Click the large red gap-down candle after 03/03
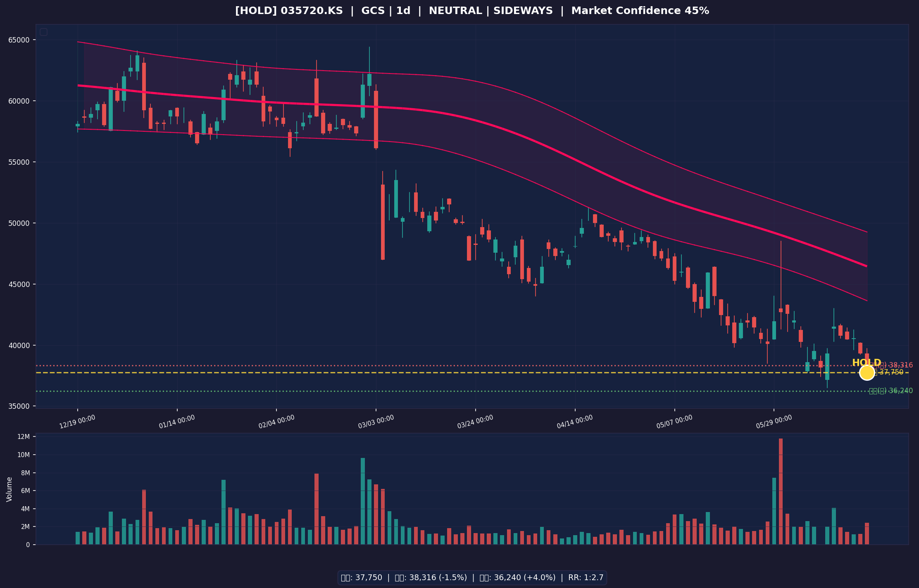The width and height of the screenshot is (919, 588). coord(383,222)
